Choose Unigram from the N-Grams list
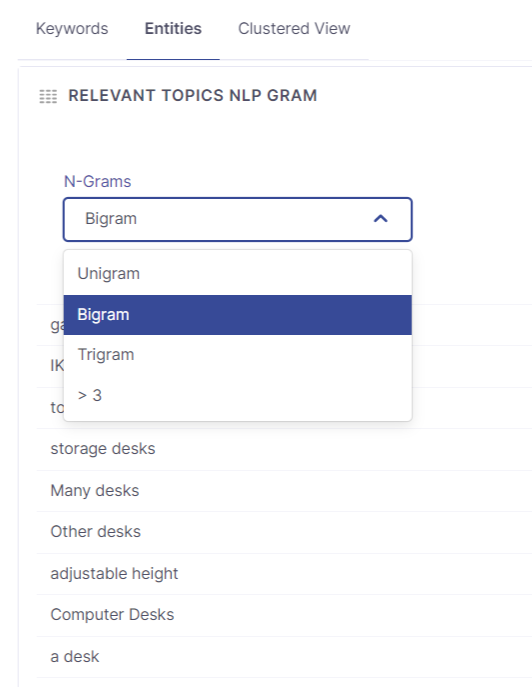This screenshot has height=687, width=532. coord(238,274)
